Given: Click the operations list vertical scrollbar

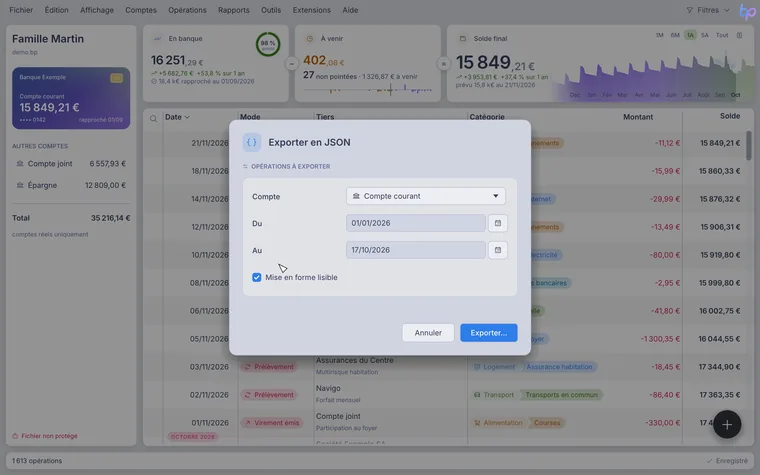Looking at the screenshot, I should click(748, 145).
